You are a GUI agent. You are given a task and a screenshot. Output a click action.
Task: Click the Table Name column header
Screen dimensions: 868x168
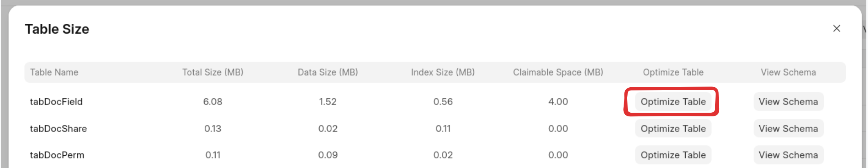pyautogui.click(x=54, y=73)
